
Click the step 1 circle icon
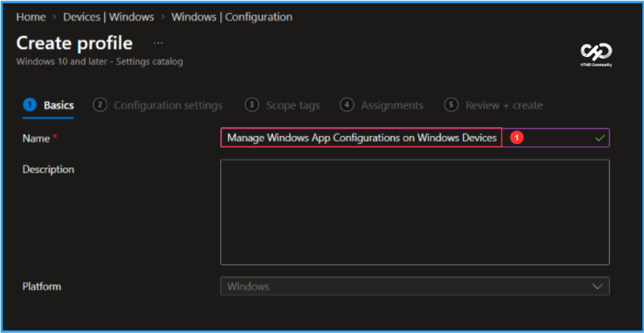pyautogui.click(x=29, y=105)
